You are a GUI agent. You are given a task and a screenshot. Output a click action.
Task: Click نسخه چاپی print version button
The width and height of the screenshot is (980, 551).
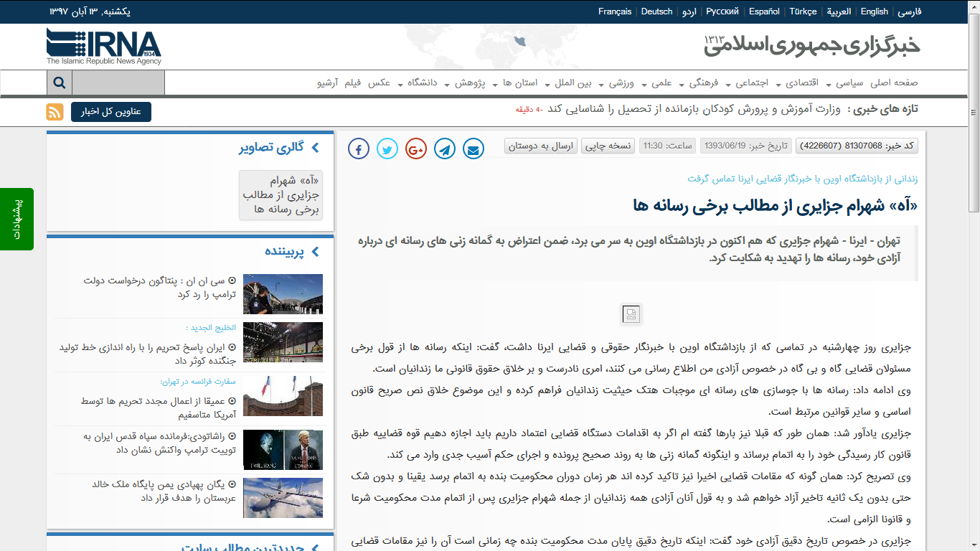pos(608,146)
